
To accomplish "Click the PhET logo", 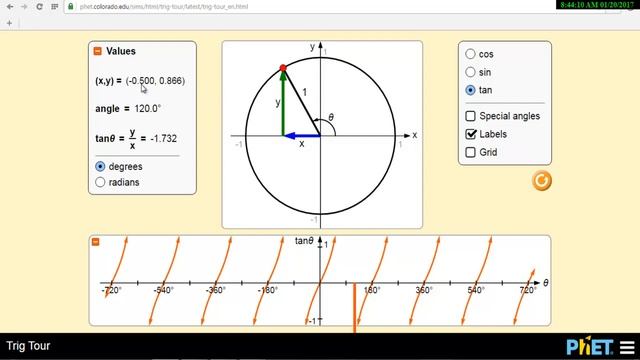I will click(589, 346).
